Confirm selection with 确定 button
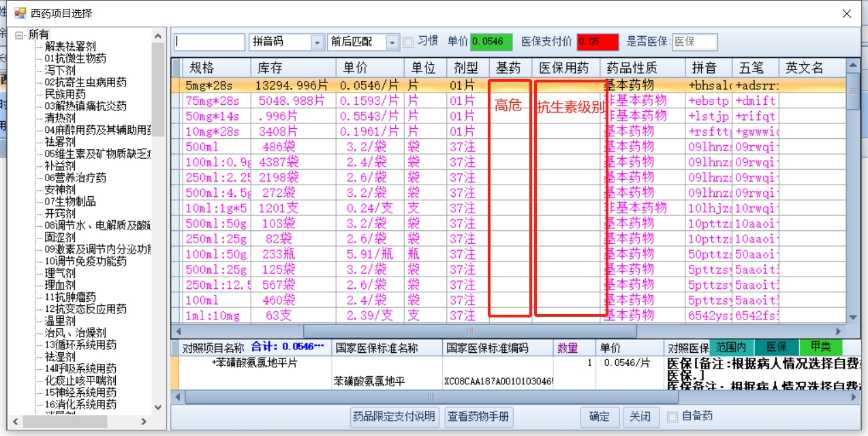868x436 pixels. point(600,417)
